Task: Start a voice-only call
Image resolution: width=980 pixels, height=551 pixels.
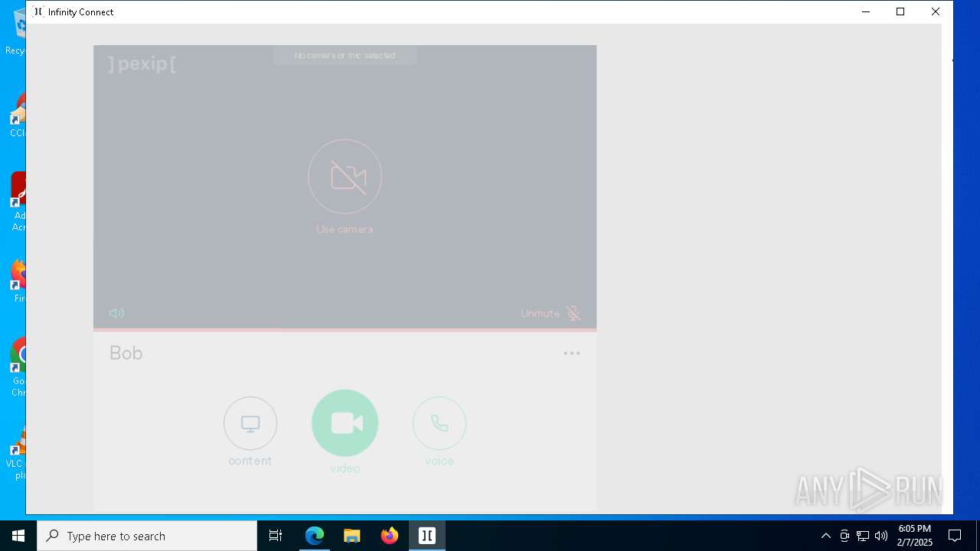Action: click(439, 423)
